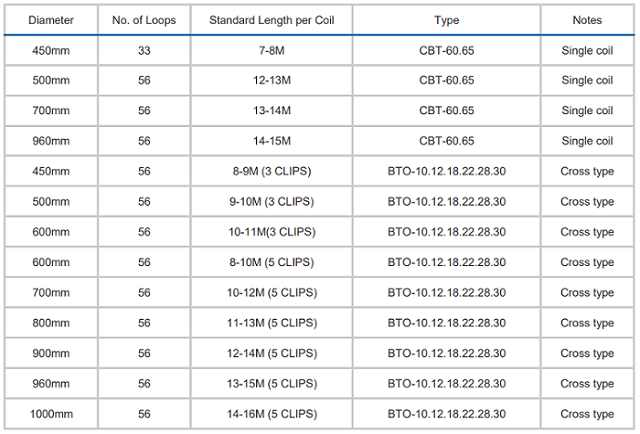
Task: Click the 1000mm diameter cell
Action: tap(51, 414)
